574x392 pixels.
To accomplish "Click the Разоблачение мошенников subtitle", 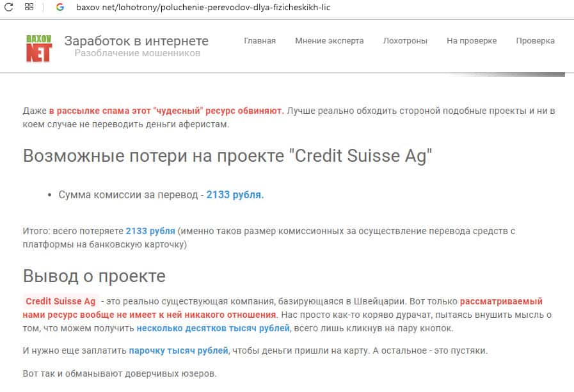I will [x=138, y=53].
